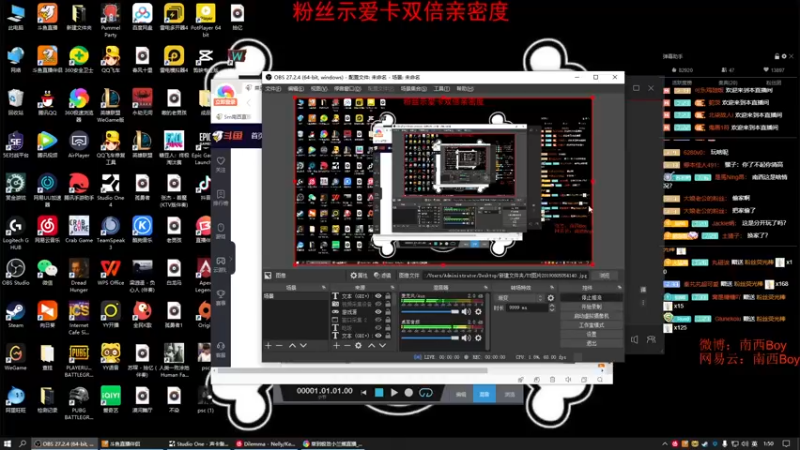Pop out Scenes dock via header icon
Screen dimensions: 800x450
click(323, 288)
